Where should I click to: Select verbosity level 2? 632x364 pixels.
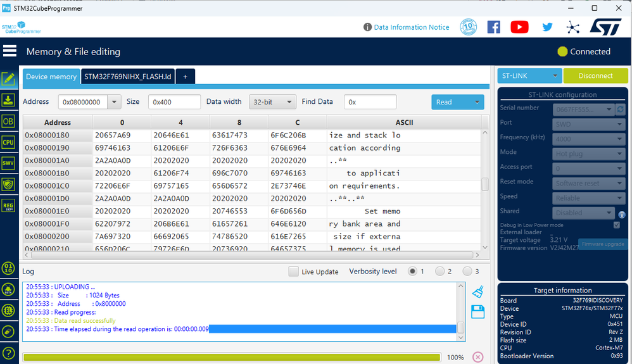coord(439,272)
